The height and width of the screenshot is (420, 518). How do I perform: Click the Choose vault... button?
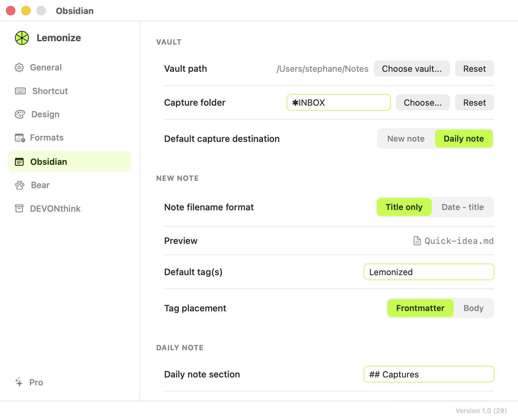point(412,68)
